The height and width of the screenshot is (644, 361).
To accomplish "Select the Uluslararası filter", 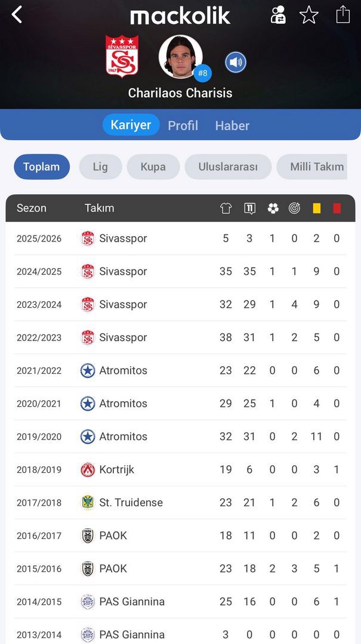I will (228, 167).
